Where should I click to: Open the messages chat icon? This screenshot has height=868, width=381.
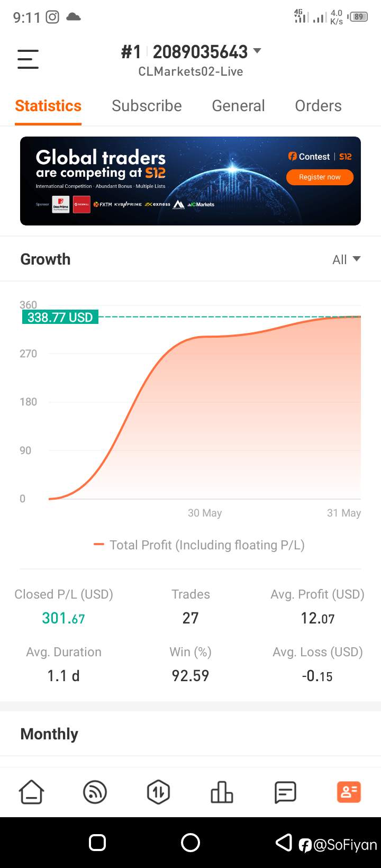pos(285,792)
